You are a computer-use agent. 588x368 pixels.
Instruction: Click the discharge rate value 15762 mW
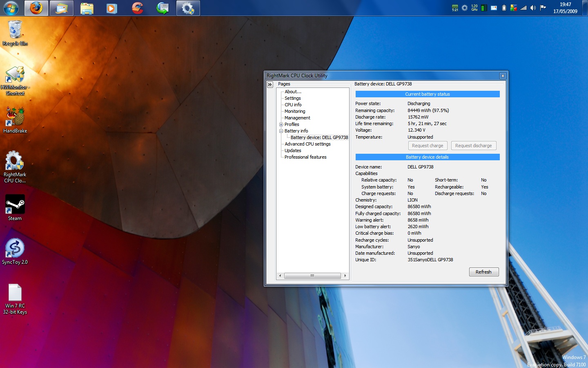(418, 117)
